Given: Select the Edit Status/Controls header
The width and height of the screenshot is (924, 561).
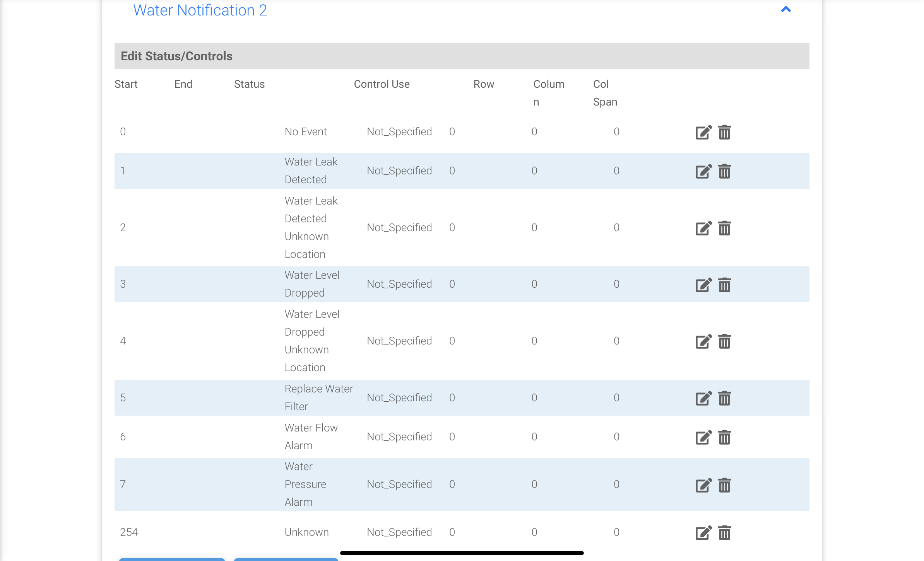Looking at the screenshot, I should pos(462,56).
